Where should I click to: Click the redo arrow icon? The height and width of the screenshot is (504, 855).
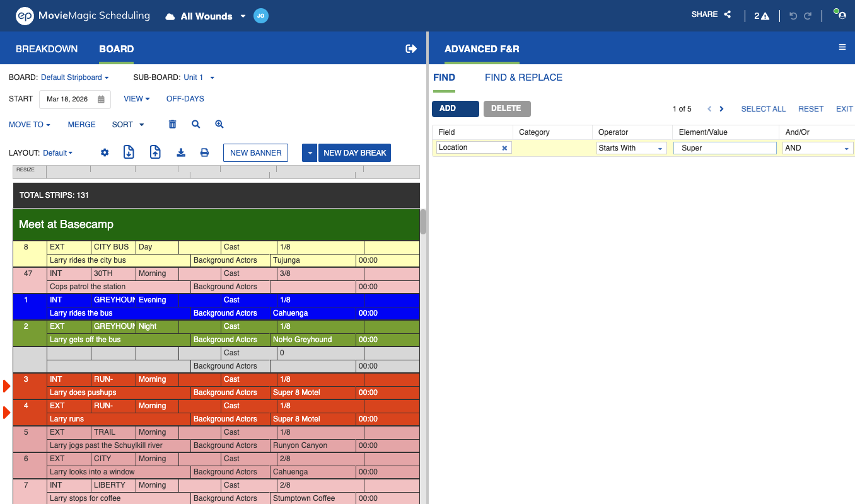click(808, 16)
